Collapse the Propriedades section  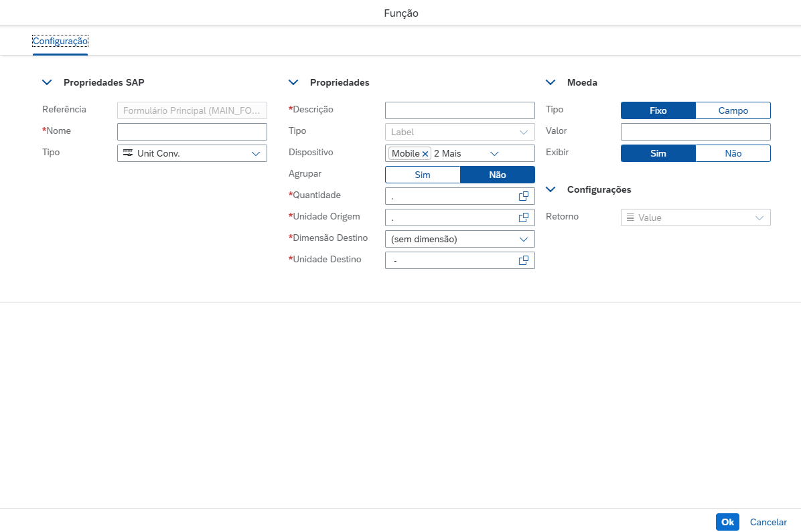[293, 82]
